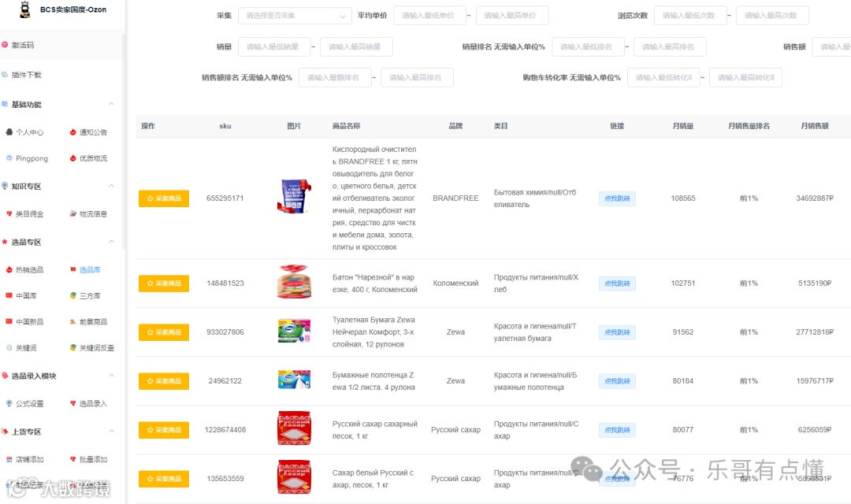Viewport: 851px width, 504px height.
Task: Select 选品库 in the sidebar
Action: tap(90, 269)
